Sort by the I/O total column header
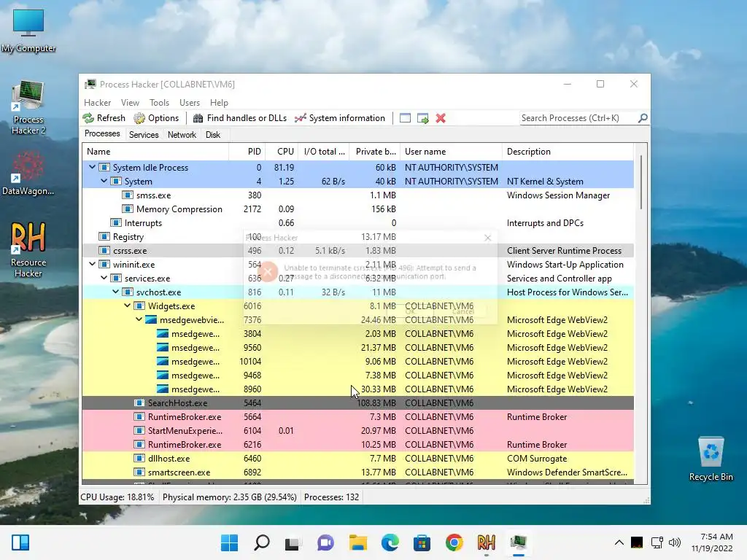 (x=324, y=152)
